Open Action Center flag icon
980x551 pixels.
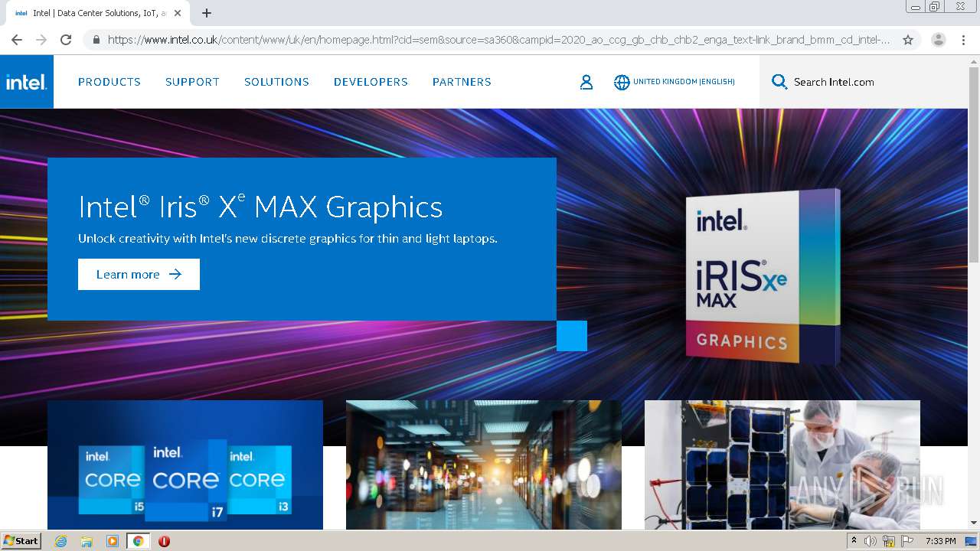(907, 541)
